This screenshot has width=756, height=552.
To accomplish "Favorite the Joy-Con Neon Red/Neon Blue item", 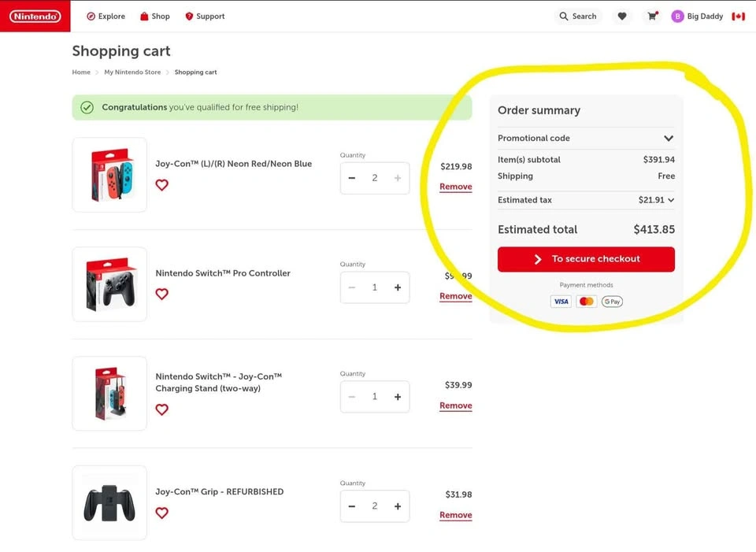I will (x=162, y=185).
